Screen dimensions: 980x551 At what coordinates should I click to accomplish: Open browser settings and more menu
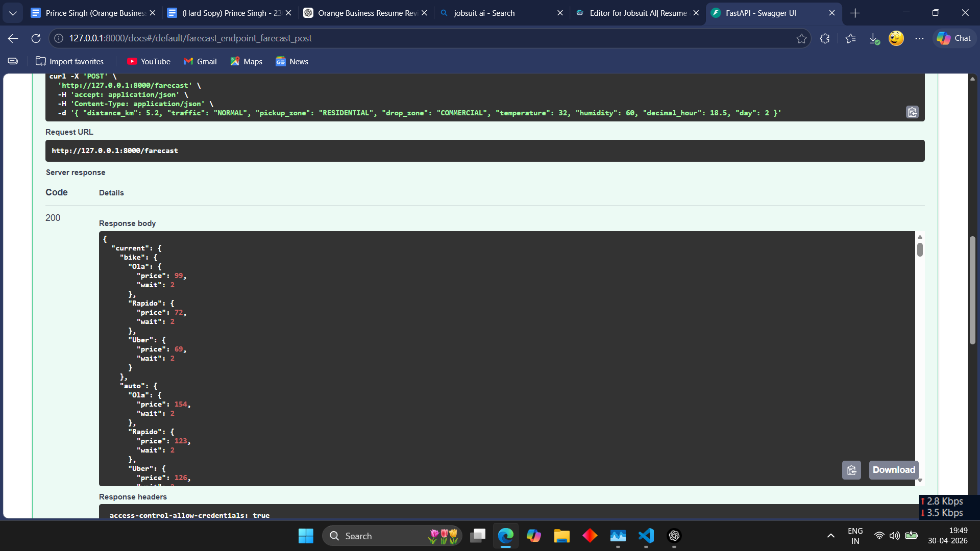point(919,38)
